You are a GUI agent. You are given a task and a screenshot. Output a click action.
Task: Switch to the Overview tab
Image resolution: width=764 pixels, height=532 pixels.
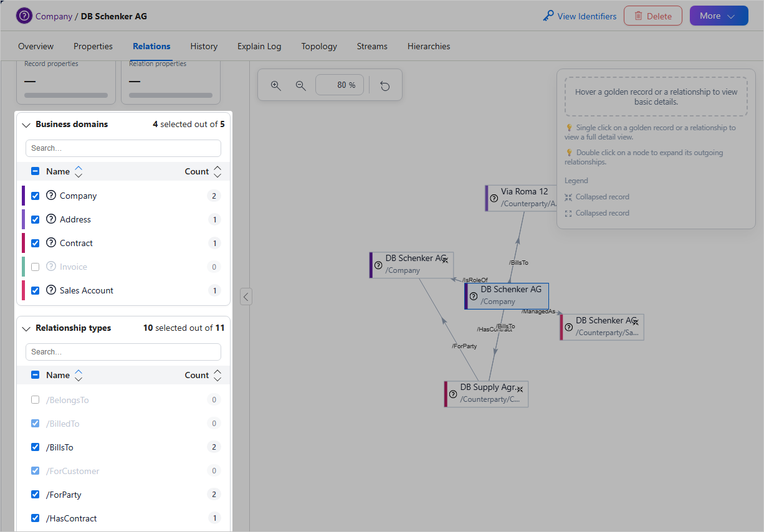point(36,46)
